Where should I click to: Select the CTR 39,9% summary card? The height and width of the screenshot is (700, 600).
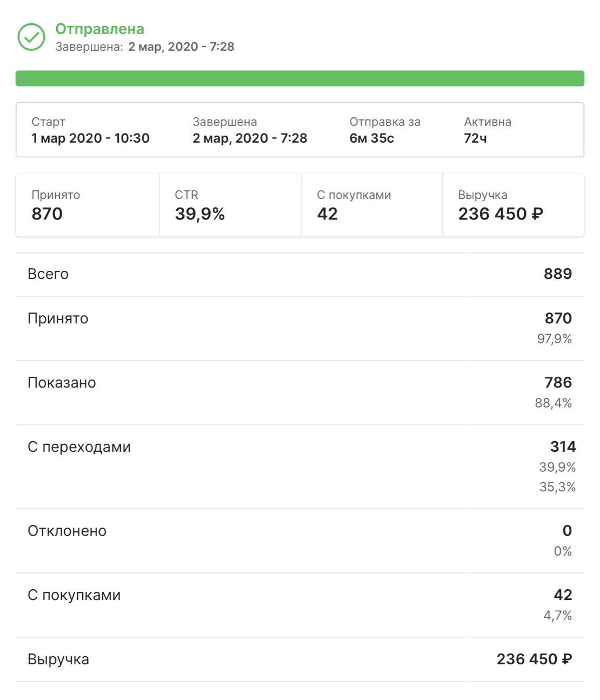[x=230, y=205]
